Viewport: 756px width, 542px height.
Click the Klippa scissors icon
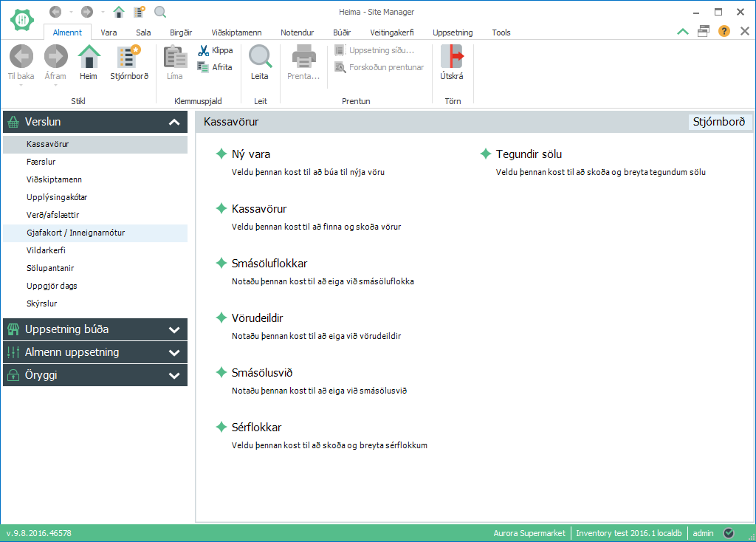204,51
